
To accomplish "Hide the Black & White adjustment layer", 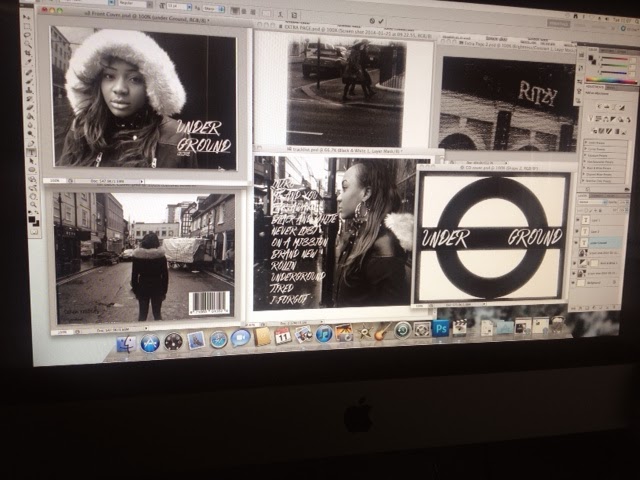I will (x=574, y=263).
